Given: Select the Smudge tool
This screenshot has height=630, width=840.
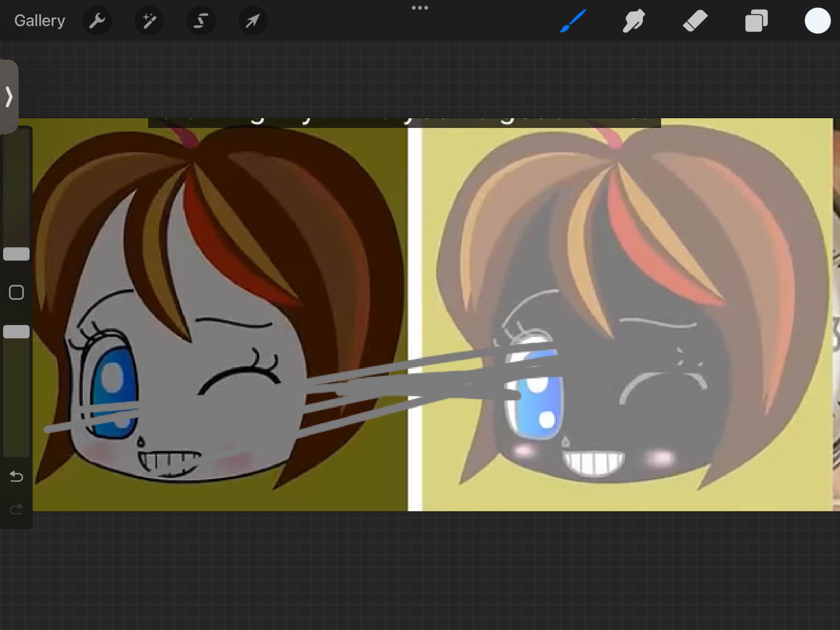Looking at the screenshot, I should 634,21.
